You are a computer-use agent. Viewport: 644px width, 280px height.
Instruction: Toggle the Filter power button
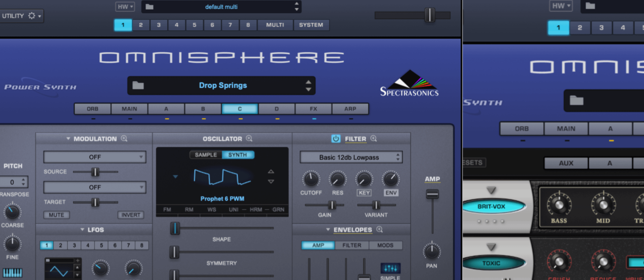[x=336, y=139]
